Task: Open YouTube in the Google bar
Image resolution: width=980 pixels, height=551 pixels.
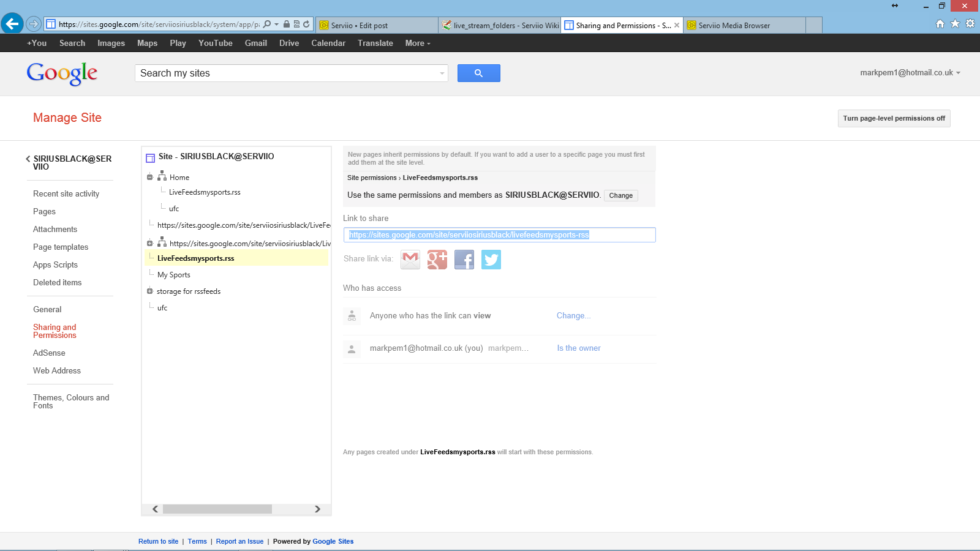Action: [x=216, y=43]
